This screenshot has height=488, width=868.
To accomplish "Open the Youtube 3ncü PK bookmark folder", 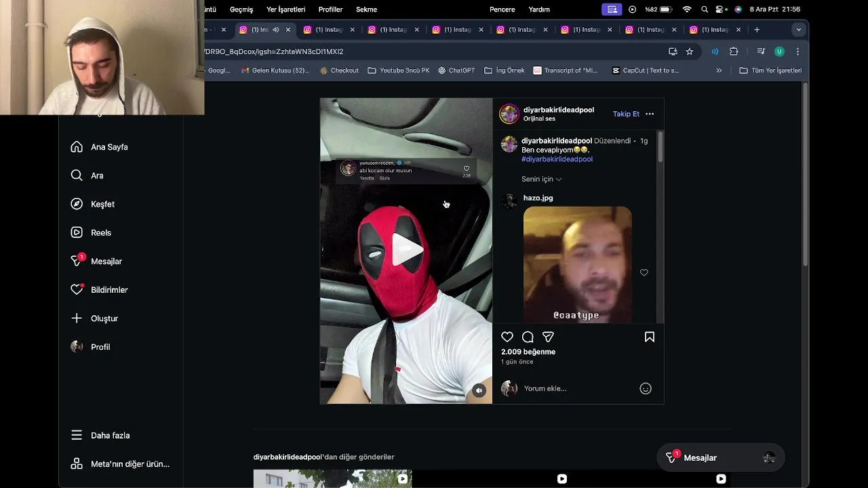I will click(x=399, y=70).
